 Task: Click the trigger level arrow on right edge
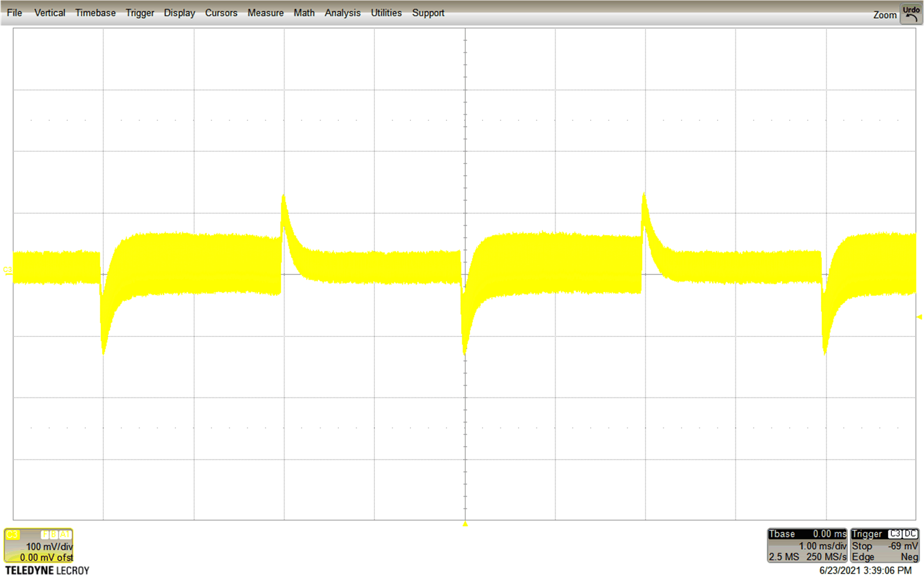click(919, 317)
